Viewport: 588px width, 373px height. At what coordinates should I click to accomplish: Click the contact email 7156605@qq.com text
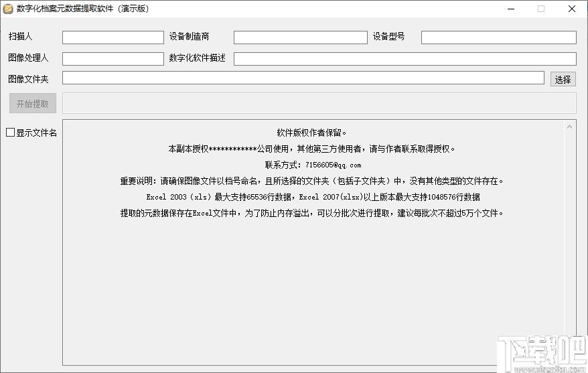[x=333, y=165]
